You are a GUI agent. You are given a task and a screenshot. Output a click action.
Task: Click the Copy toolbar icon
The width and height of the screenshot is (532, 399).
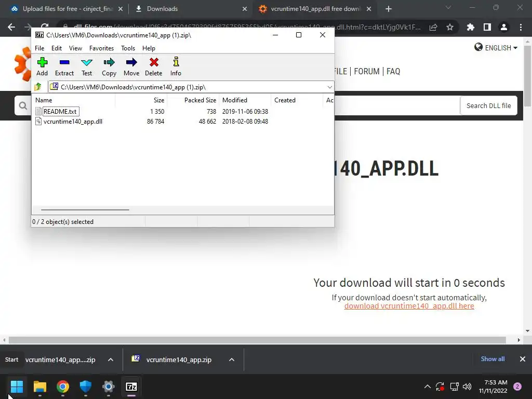pos(109,66)
